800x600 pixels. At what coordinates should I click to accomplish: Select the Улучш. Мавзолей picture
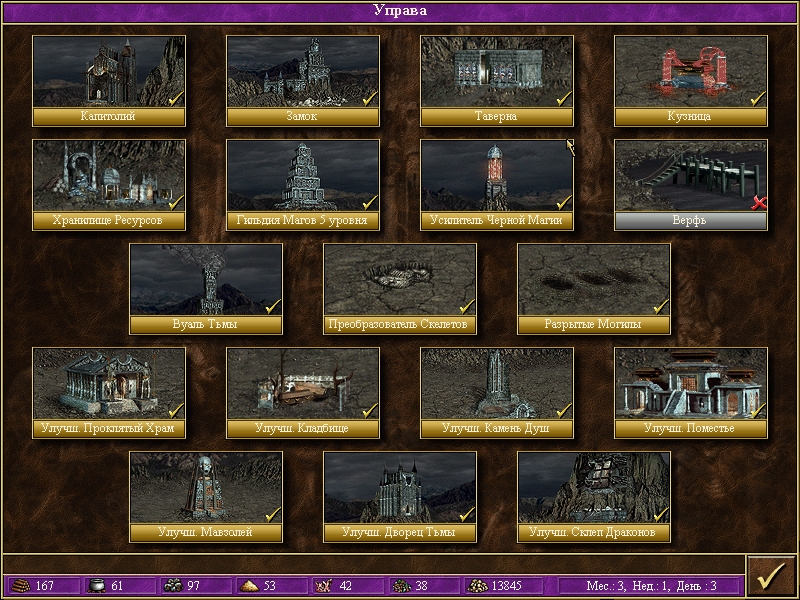206,488
